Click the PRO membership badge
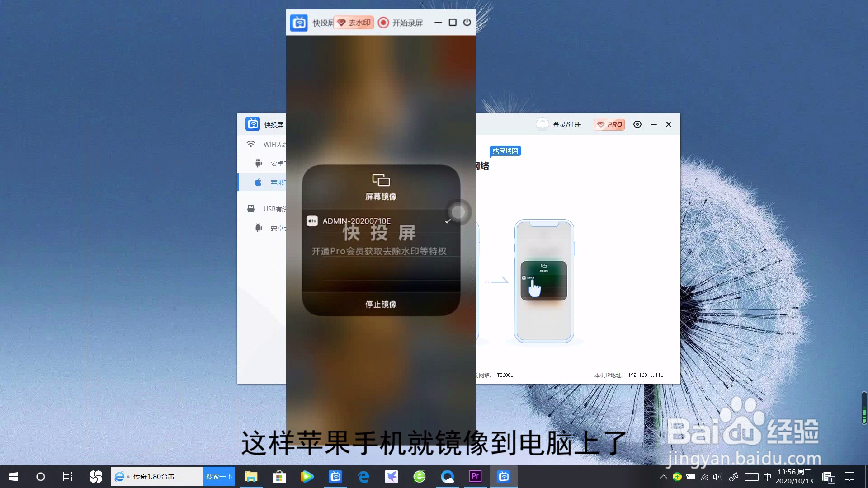The width and height of the screenshot is (868, 488). click(x=609, y=124)
